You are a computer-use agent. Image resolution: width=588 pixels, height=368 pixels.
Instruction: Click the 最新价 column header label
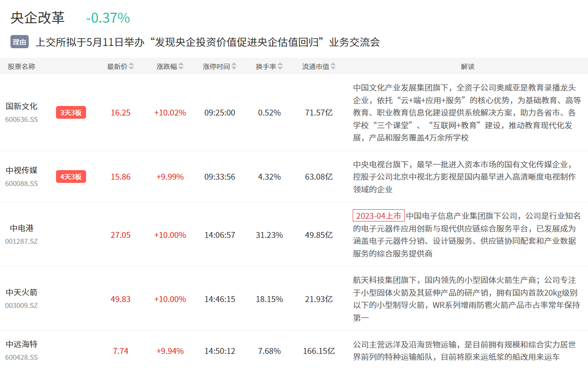117,66
